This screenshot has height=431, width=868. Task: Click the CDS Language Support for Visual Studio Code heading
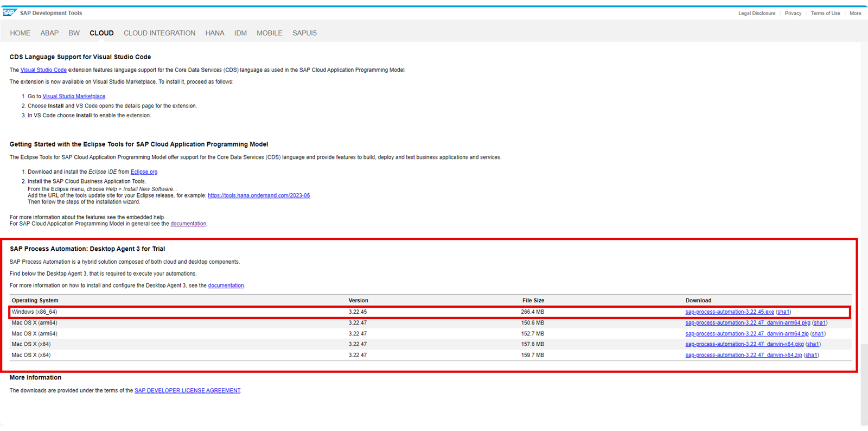coord(80,57)
